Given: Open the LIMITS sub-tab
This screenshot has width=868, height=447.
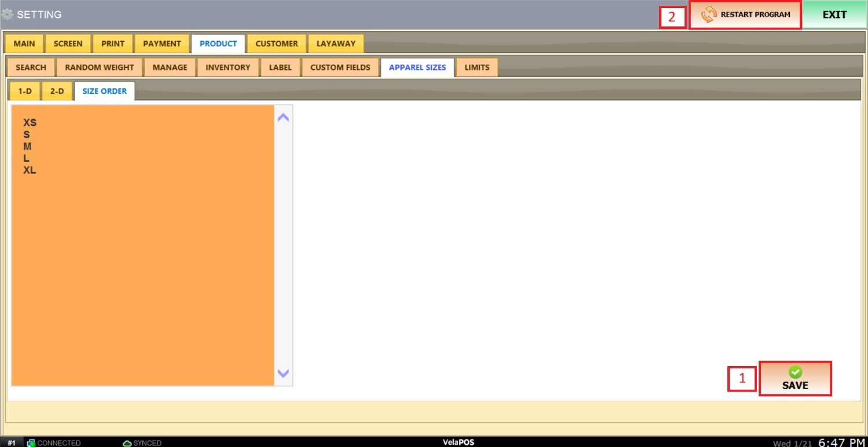Looking at the screenshot, I should tap(477, 68).
